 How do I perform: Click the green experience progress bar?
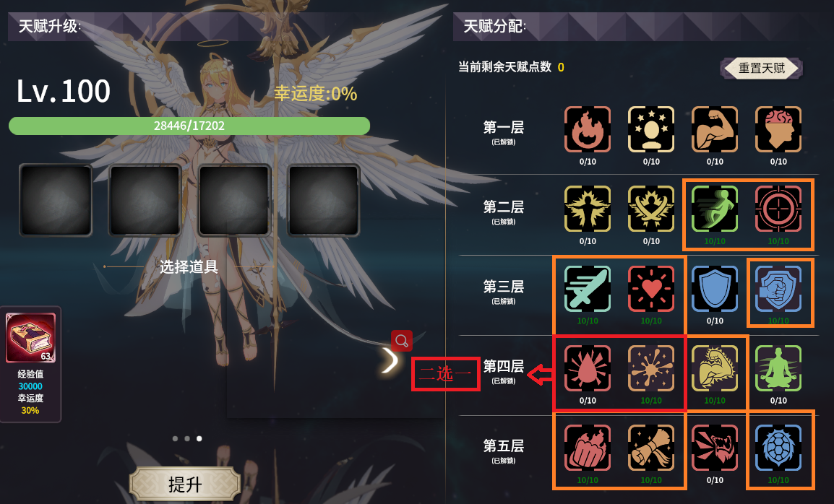coord(189,126)
